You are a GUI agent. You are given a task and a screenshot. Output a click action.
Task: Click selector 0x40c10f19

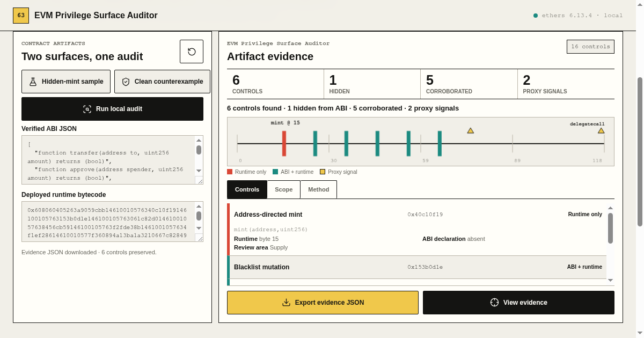pos(425,215)
